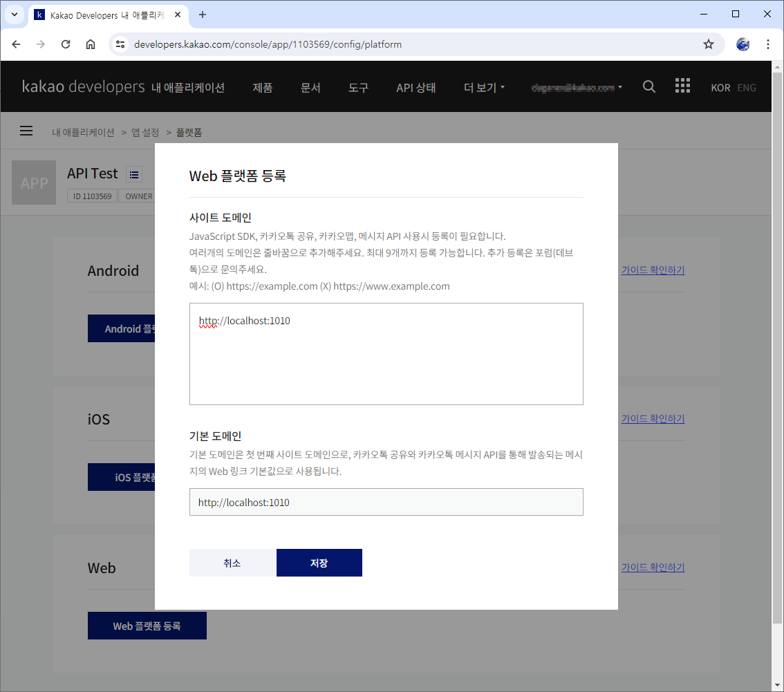Reload the page with refresh icon
The height and width of the screenshot is (692, 784).
coord(66,44)
